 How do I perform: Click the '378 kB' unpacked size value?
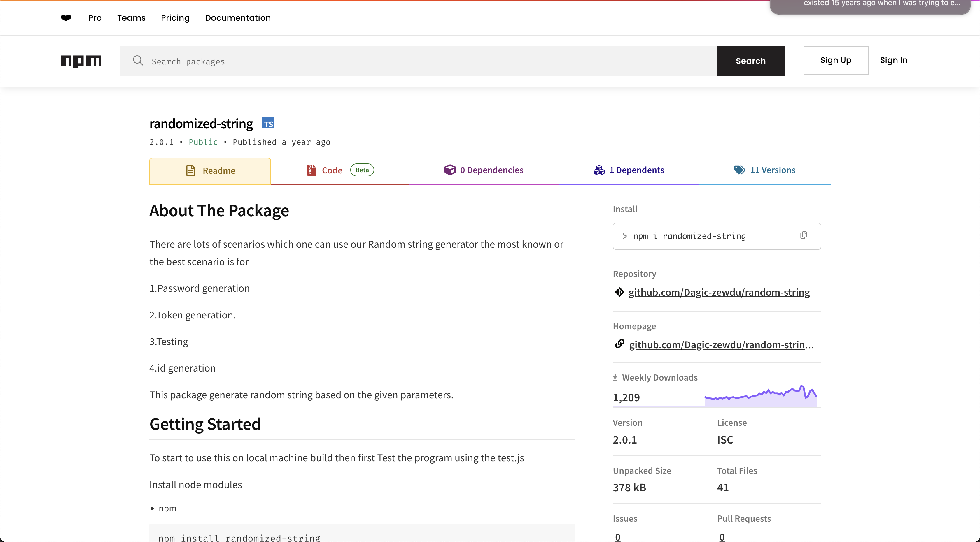(629, 487)
